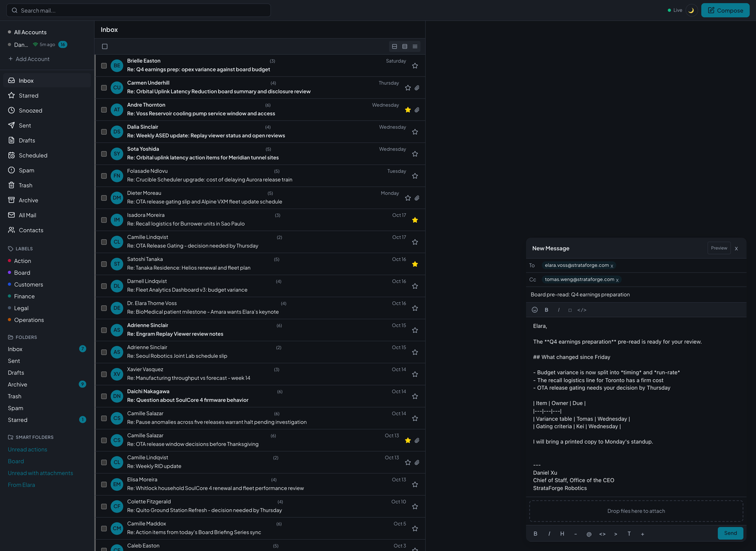
Task: Check the Brielle Easton message checkbox
Action: coord(104,66)
